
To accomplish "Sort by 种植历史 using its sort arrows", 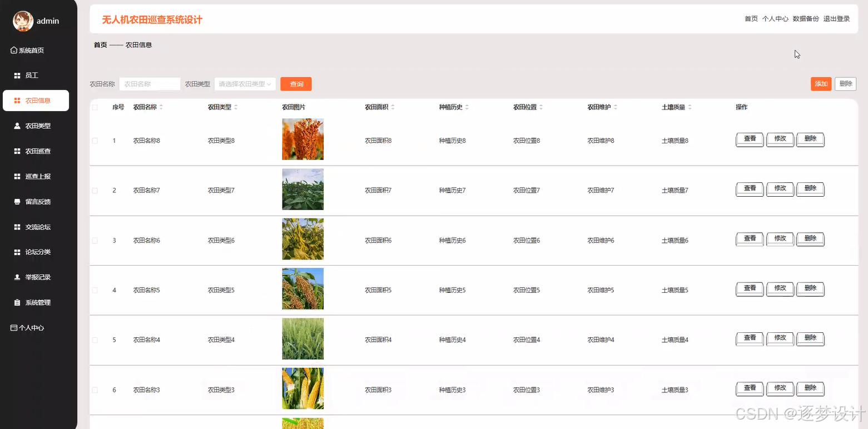I will point(468,107).
